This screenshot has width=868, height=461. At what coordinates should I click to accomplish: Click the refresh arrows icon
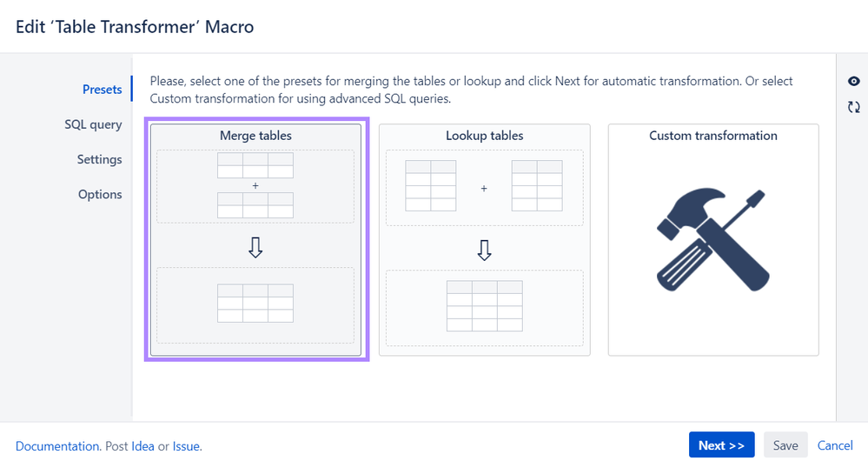coord(853,107)
